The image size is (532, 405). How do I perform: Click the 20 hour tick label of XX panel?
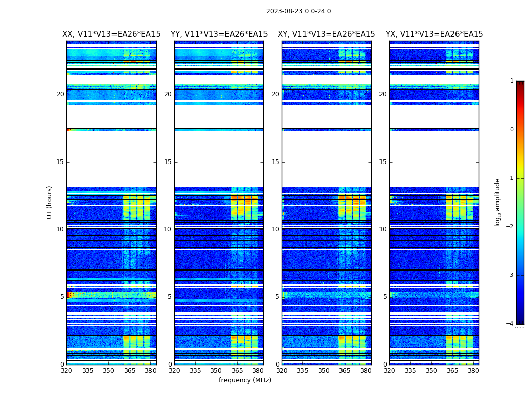click(60, 94)
